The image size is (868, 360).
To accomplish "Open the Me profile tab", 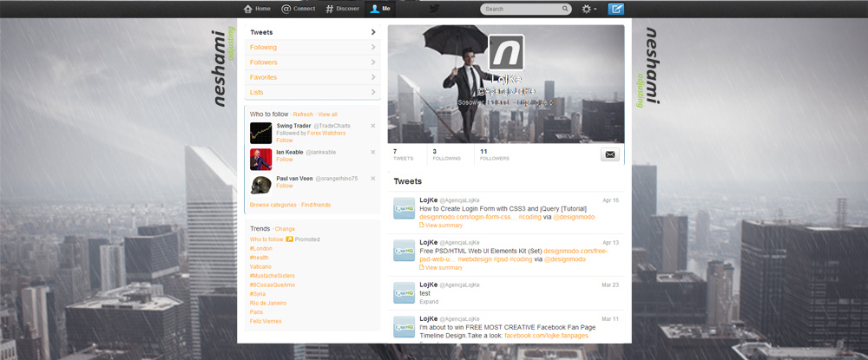I will [380, 9].
